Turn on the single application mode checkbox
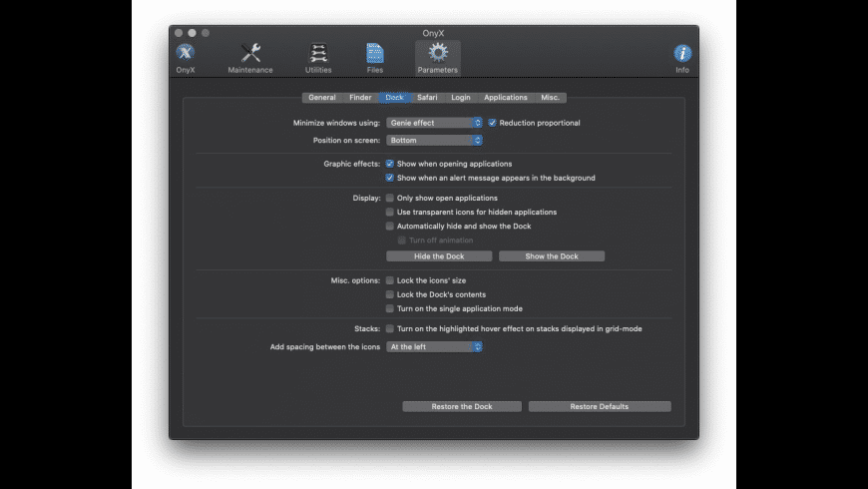The width and height of the screenshot is (868, 489). tap(390, 308)
